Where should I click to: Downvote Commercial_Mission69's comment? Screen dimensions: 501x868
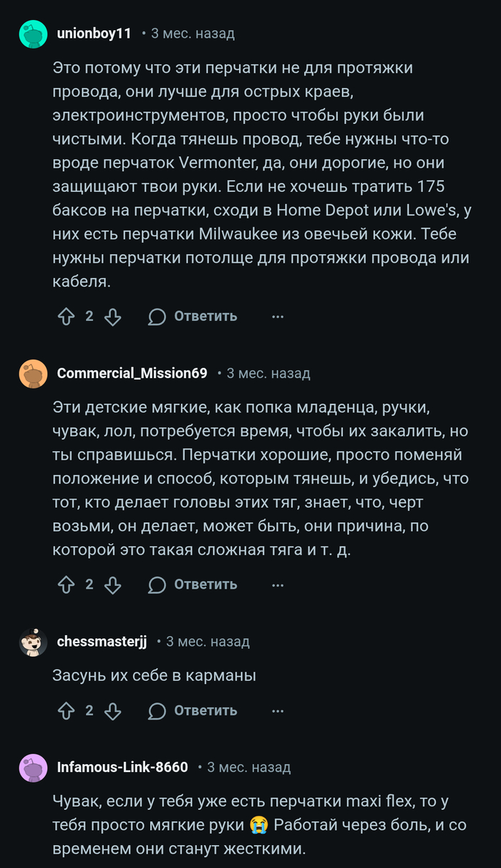[112, 584]
